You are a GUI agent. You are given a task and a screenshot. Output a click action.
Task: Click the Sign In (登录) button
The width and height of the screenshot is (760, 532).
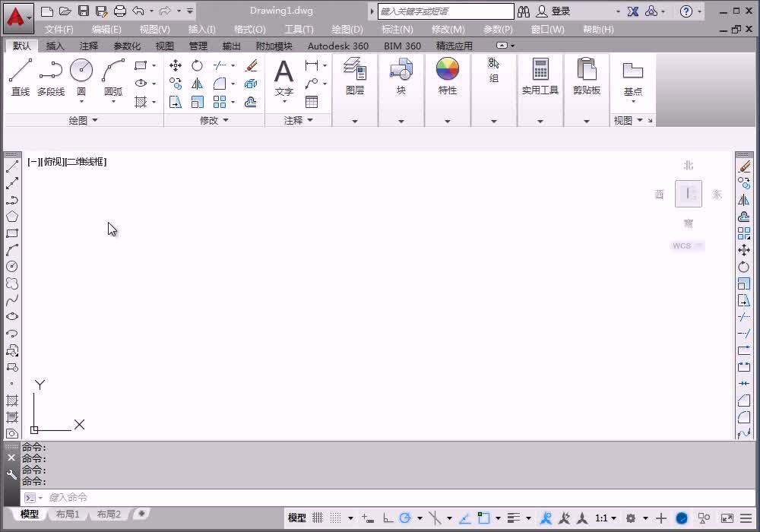pyautogui.click(x=553, y=11)
